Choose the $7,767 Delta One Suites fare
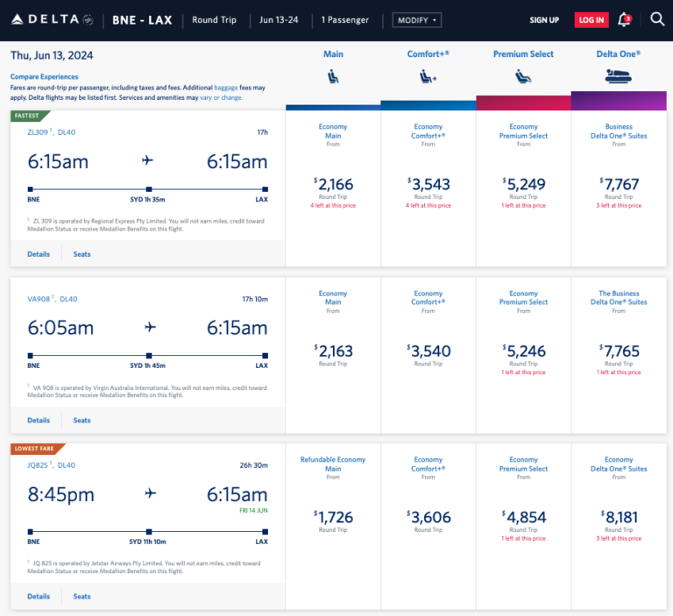673x616 pixels. (619, 185)
